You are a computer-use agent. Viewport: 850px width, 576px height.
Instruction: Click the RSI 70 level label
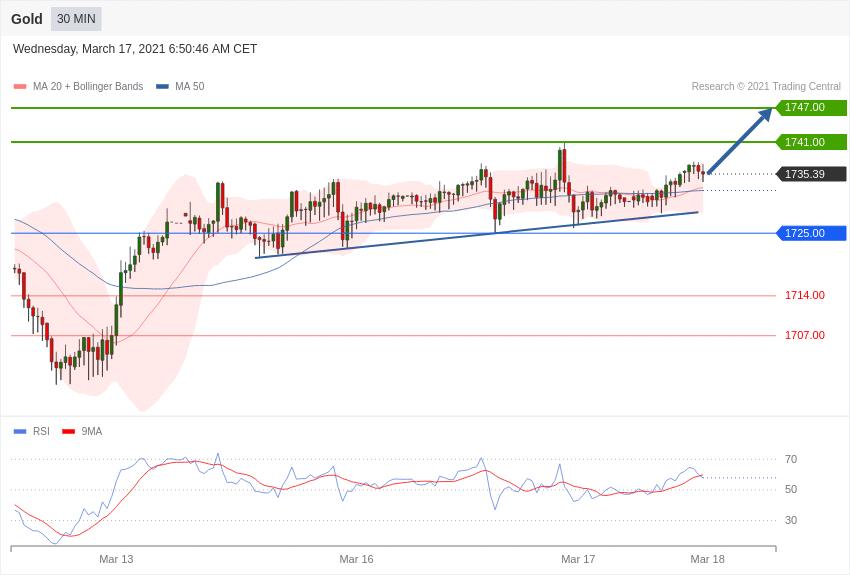coord(791,459)
